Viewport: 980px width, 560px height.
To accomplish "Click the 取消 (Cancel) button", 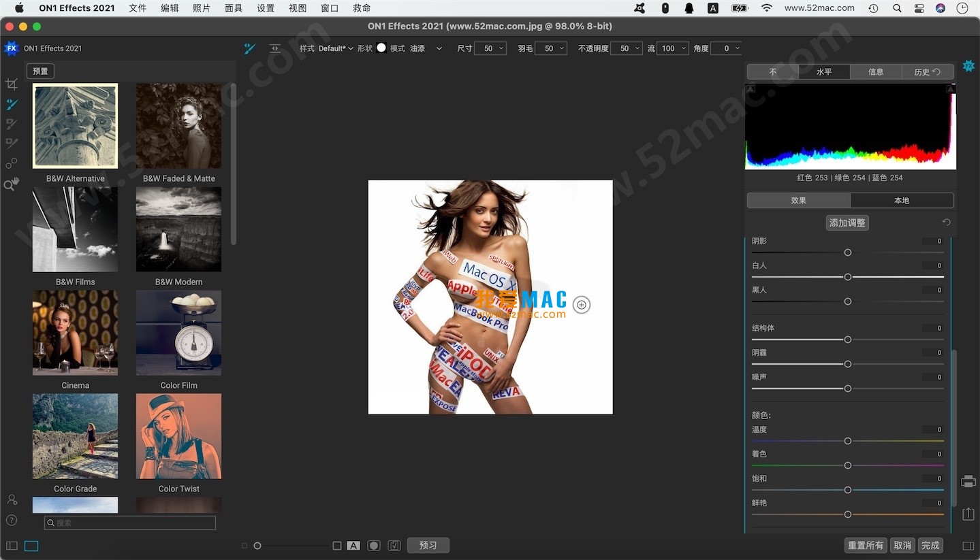I will pyautogui.click(x=902, y=546).
